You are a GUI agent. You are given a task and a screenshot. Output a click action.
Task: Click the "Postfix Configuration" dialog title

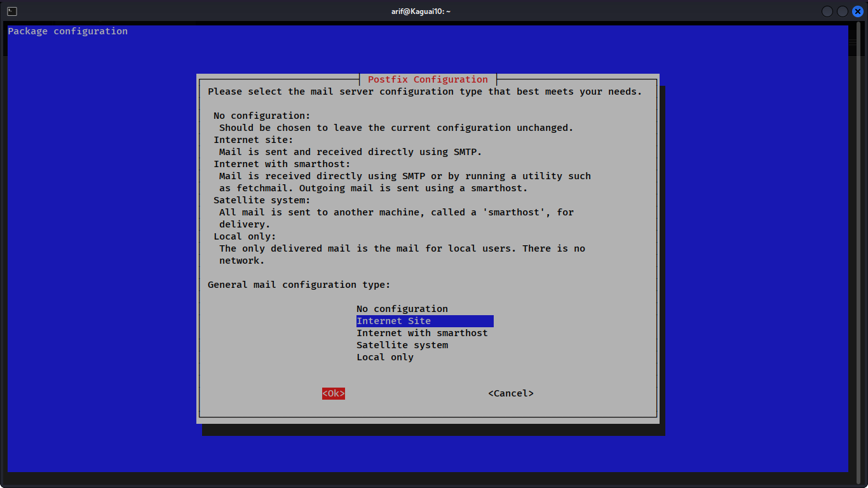[x=428, y=79]
